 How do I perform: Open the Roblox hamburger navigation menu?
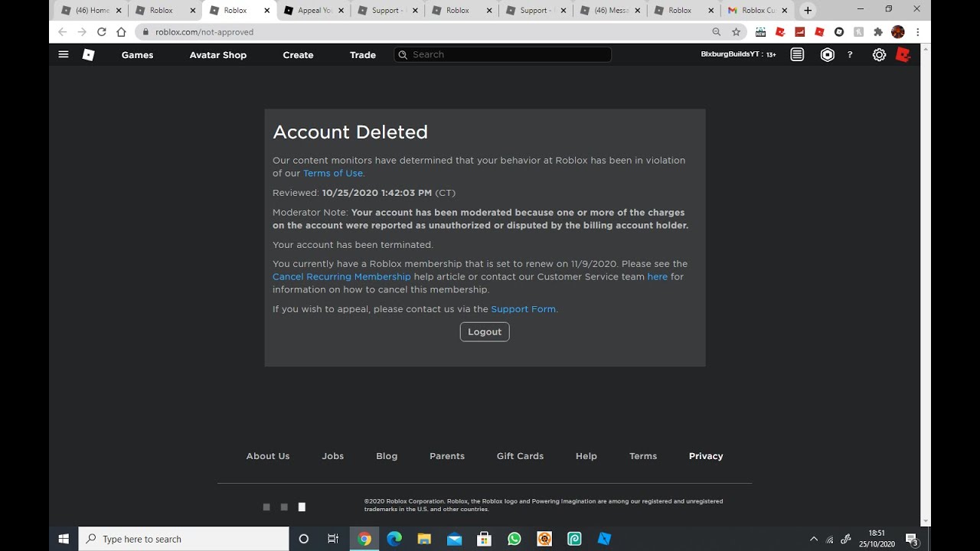click(64, 54)
